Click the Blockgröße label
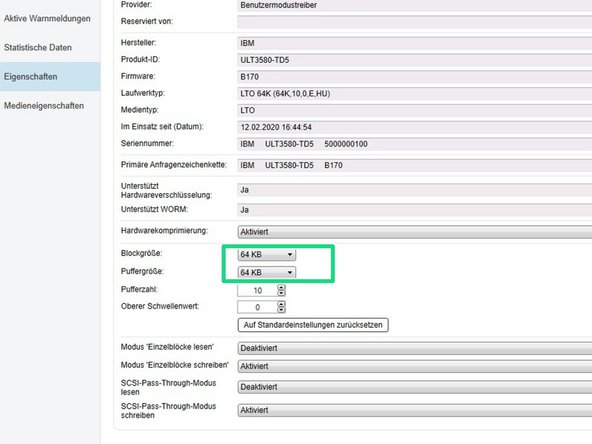The width and height of the screenshot is (592, 444). click(142, 253)
